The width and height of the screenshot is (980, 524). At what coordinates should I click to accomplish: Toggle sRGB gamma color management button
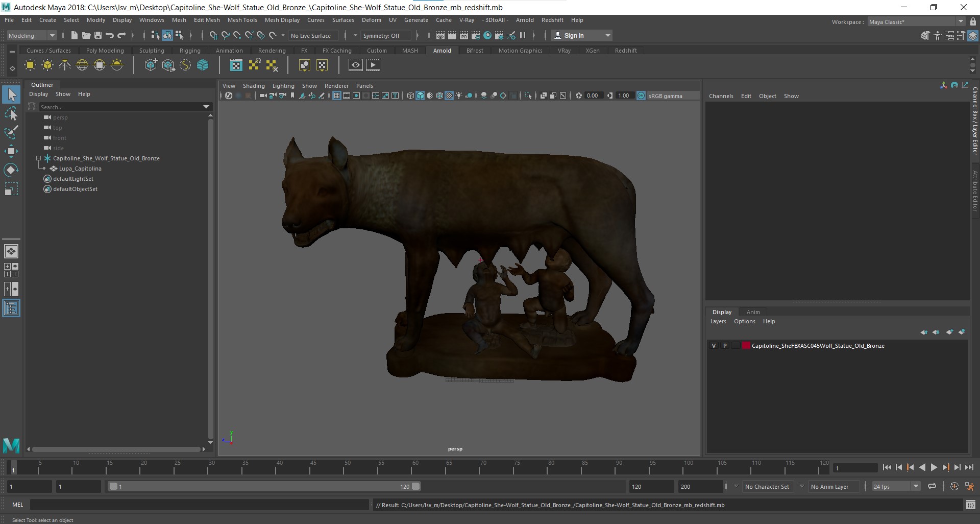pos(641,96)
